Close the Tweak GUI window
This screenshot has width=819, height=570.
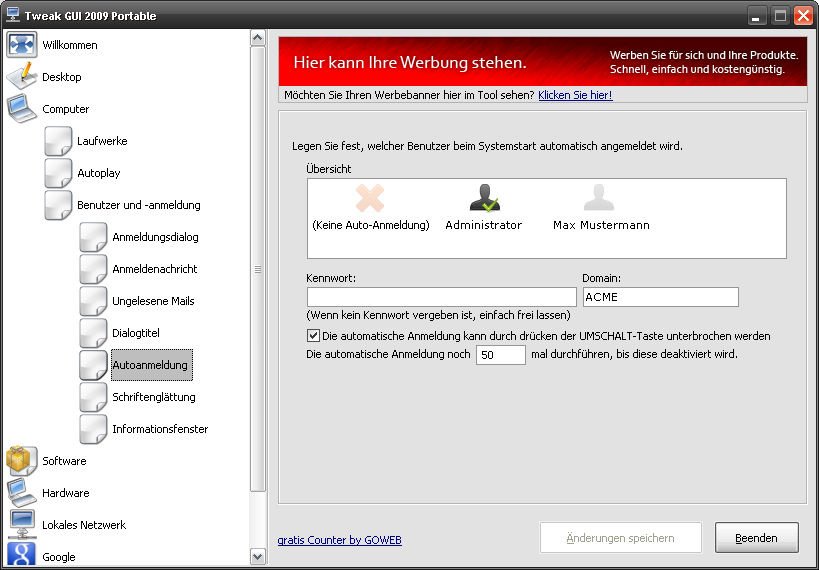pyautogui.click(x=803, y=16)
